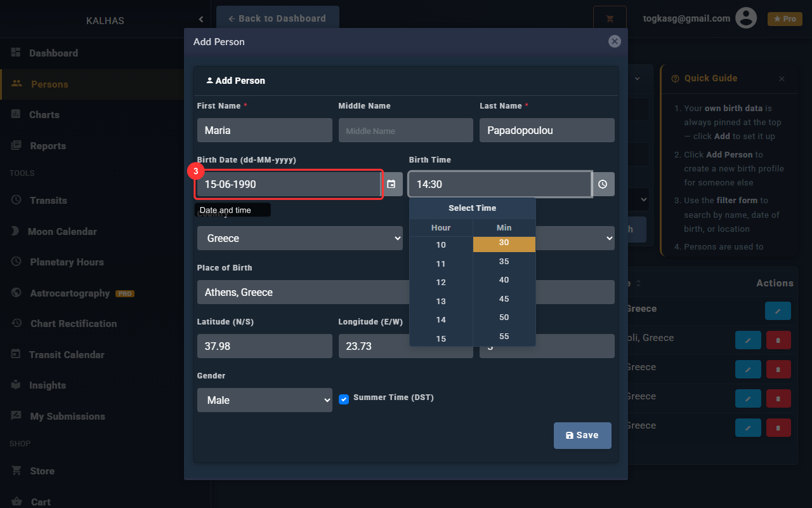Click the Latitude field showing 37.98
Image resolution: width=812 pixels, height=508 pixels.
pyautogui.click(x=265, y=346)
